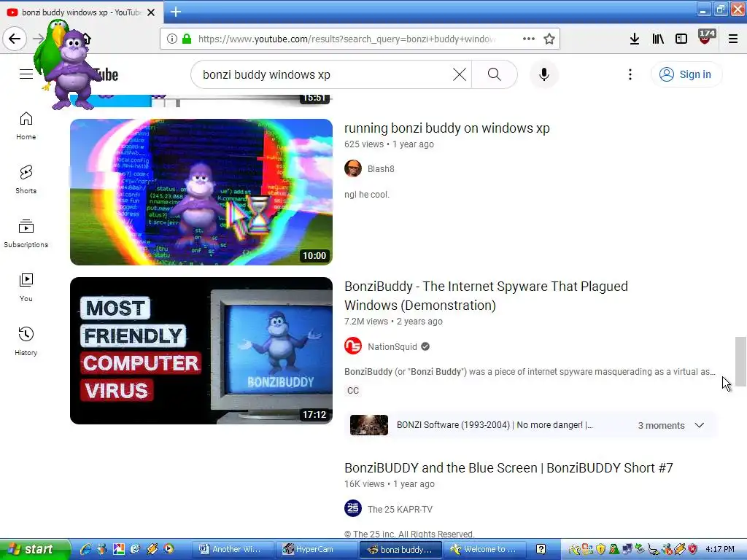The height and width of the screenshot is (560, 747).
Task: Click the CC closed captions badge
Action: 352,391
